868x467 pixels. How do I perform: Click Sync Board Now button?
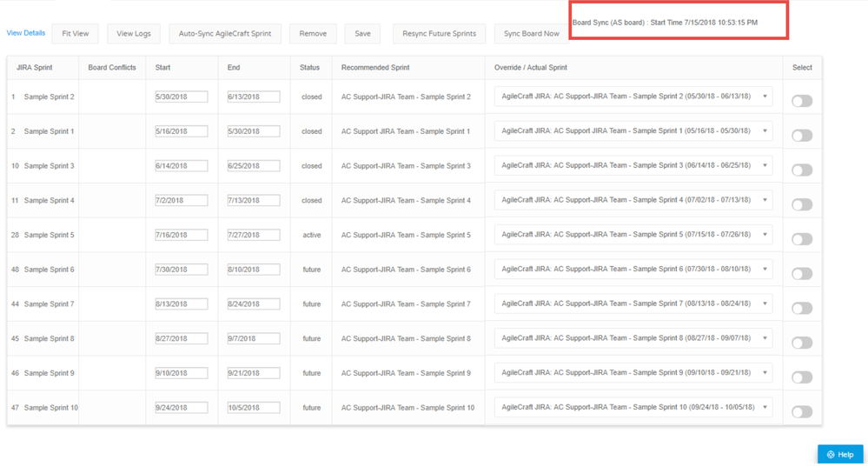pyautogui.click(x=532, y=33)
